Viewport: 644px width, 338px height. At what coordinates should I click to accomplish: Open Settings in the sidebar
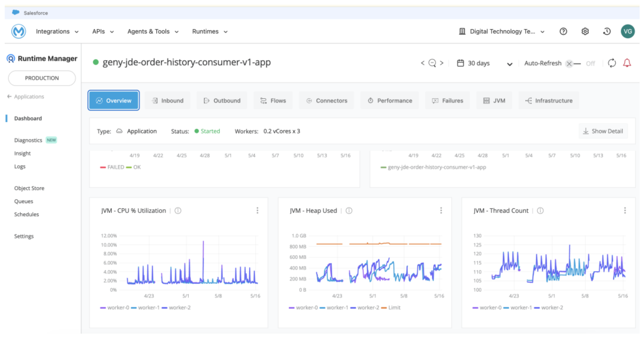[24, 236]
